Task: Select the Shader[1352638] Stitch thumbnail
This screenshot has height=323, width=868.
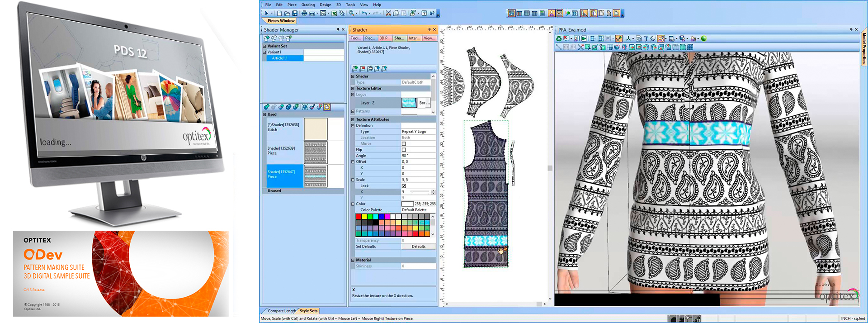Action: pos(316,129)
